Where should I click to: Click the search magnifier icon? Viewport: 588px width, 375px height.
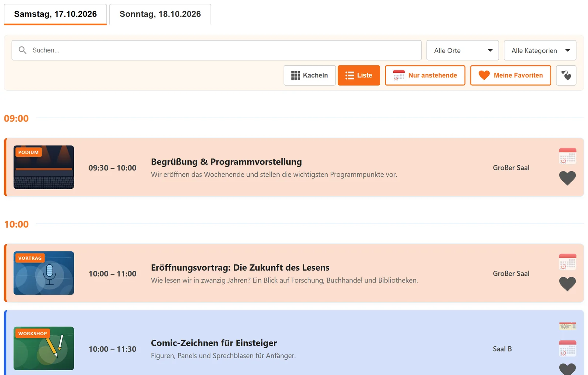click(22, 50)
